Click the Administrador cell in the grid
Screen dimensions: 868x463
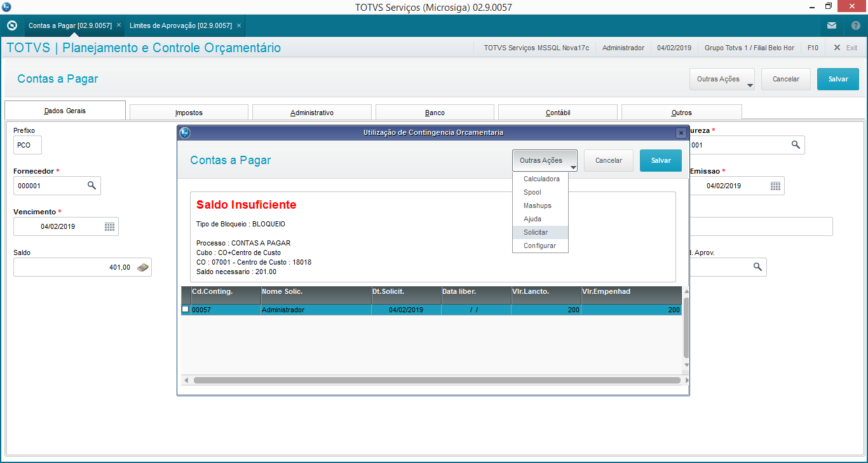point(316,310)
